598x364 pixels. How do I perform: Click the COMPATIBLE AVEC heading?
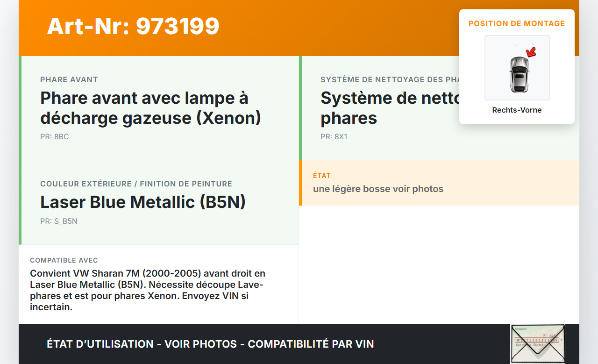pos(64,260)
